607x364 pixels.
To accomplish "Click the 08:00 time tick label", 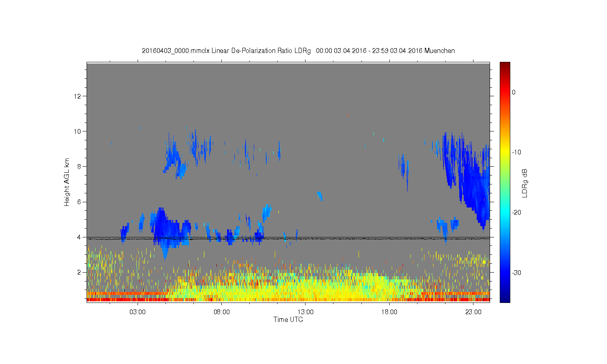I will pyautogui.click(x=222, y=312).
